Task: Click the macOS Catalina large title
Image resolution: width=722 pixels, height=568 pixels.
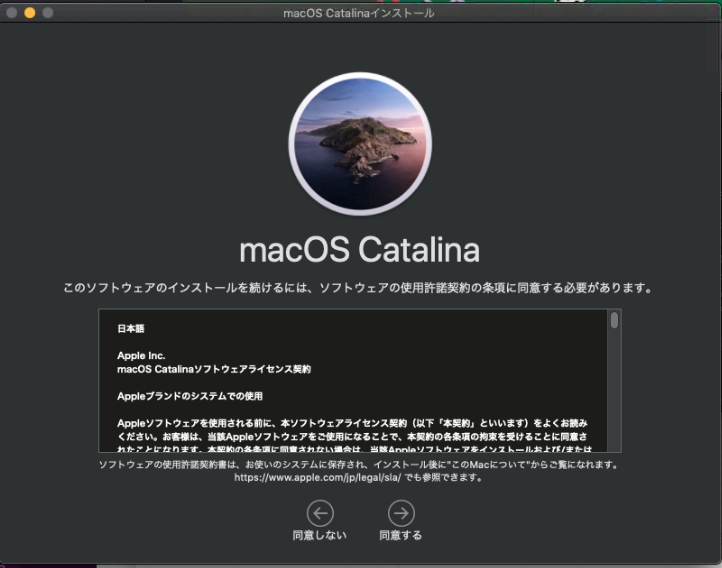Action: [360, 250]
